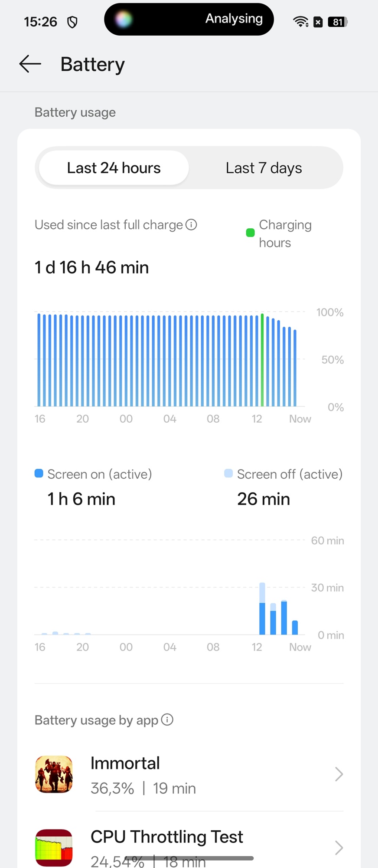Select the green charging bar in battery chart
Viewport: 378px width, 868px height.
(x=262, y=360)
